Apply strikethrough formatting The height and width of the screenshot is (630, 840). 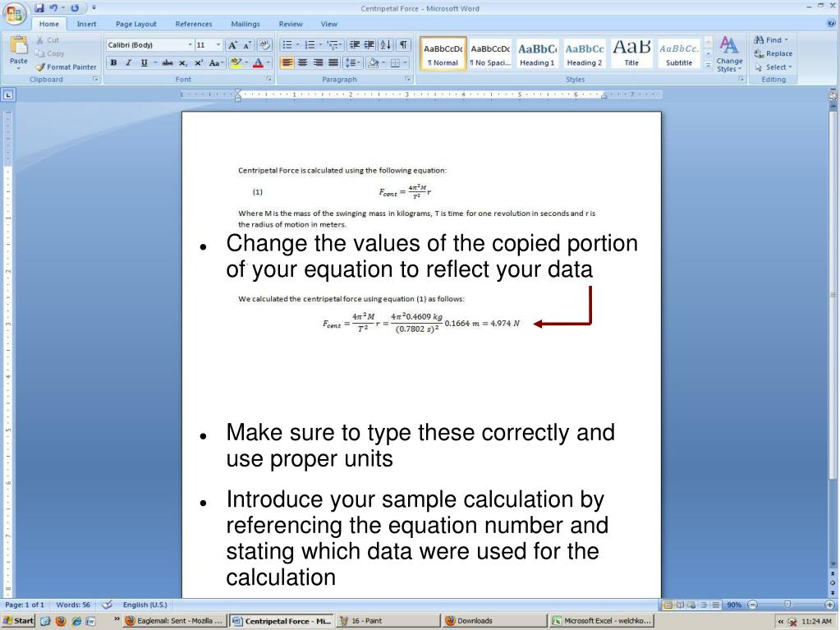(x=168, y=62)
